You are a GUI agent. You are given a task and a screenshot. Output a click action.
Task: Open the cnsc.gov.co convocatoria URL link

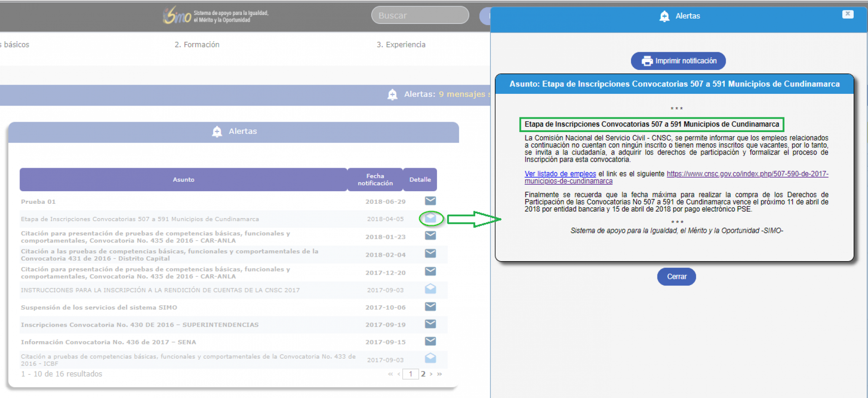pos(747,174)
